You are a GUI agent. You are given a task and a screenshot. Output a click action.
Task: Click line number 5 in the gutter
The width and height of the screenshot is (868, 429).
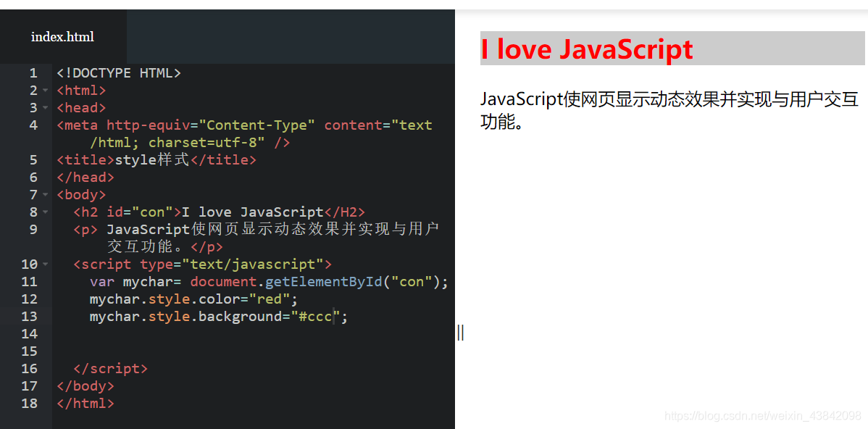click(33, 160)
